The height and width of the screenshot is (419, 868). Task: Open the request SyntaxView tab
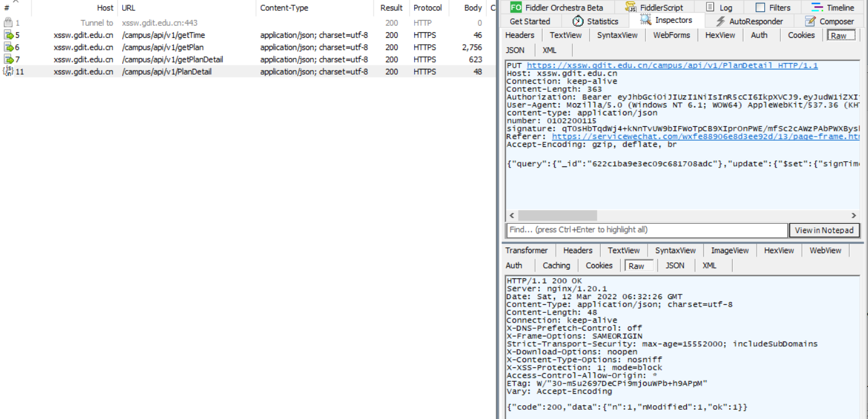[x=617, y=35]
